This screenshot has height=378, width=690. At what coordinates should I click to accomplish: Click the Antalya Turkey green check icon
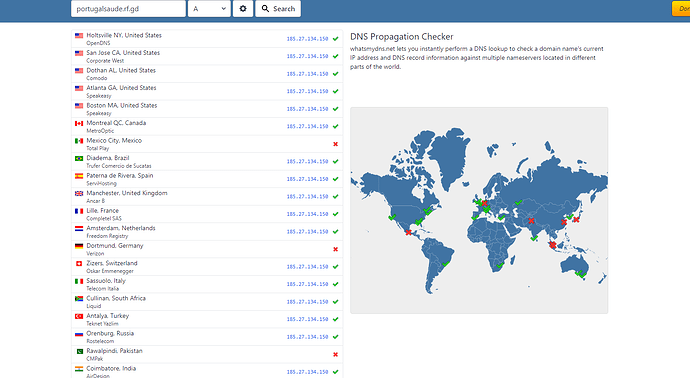coord(336,319)
